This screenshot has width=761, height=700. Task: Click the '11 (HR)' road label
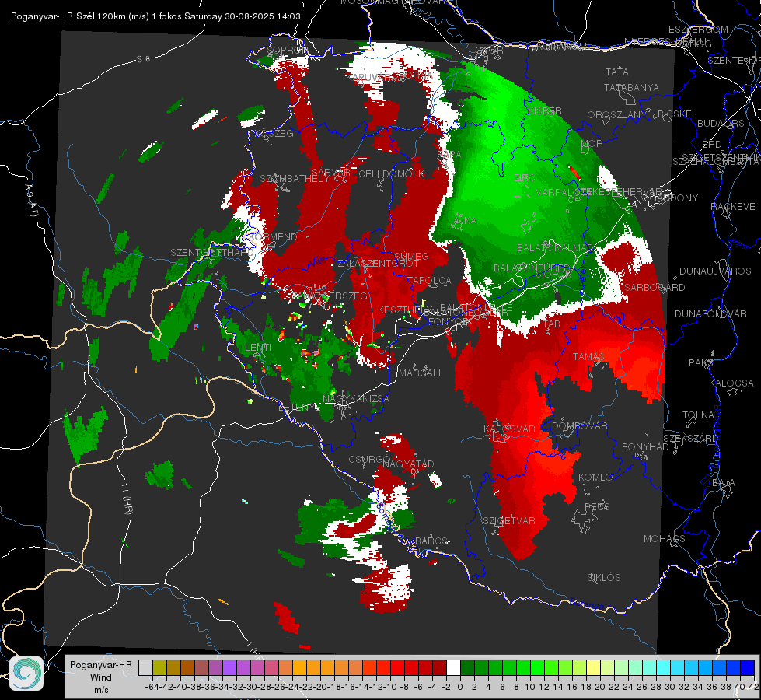tap(127, 499)
